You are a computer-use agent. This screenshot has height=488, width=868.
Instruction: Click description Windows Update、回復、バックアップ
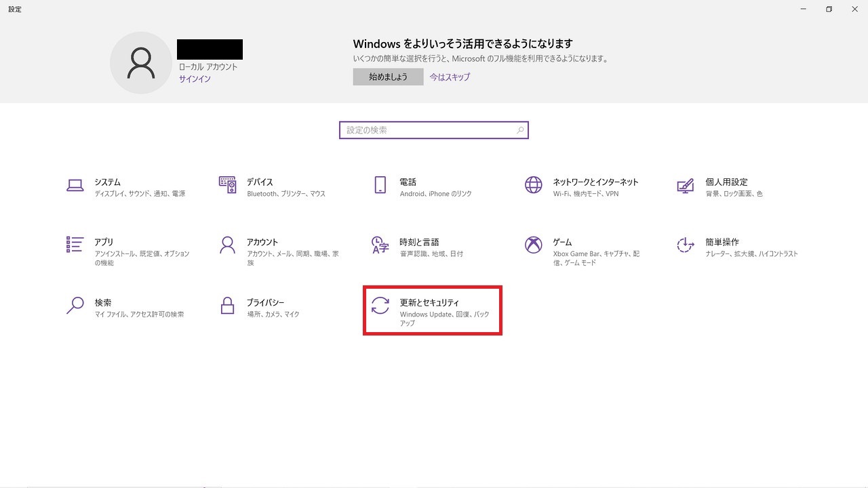tap(444, 319)
